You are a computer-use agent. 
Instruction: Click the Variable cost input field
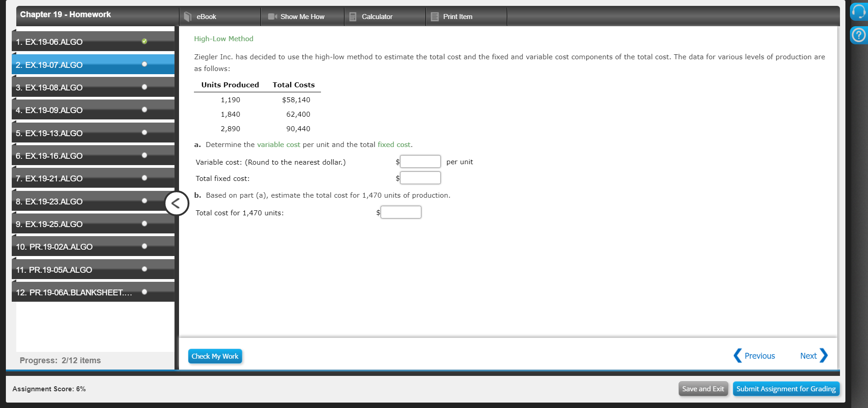420,161
